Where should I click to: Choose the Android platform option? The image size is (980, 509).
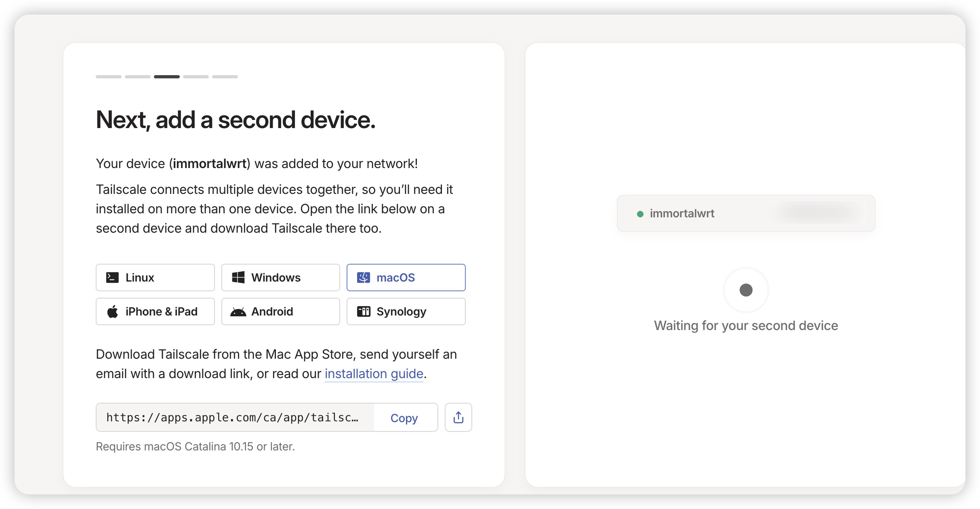(x=280, y=311)
